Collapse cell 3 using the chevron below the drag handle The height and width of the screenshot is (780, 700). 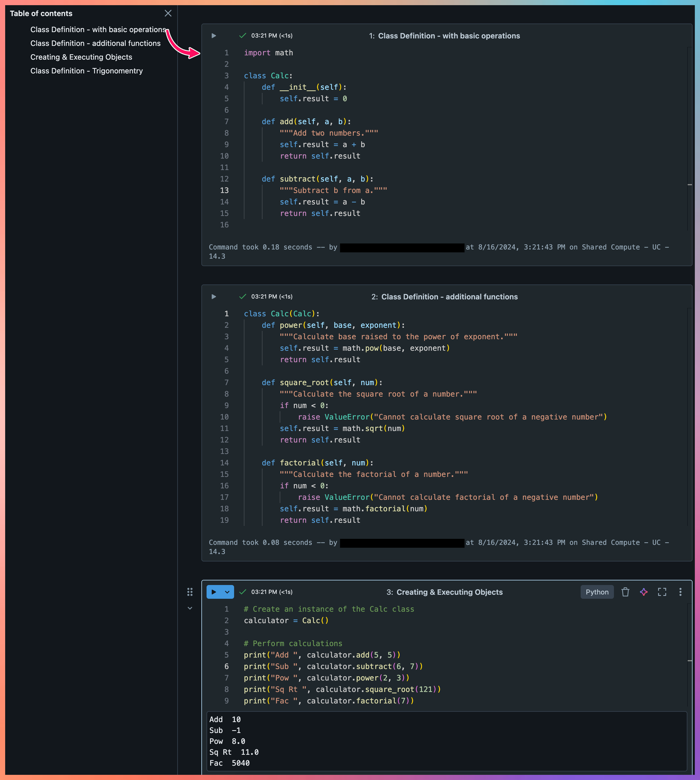[190, 608]
